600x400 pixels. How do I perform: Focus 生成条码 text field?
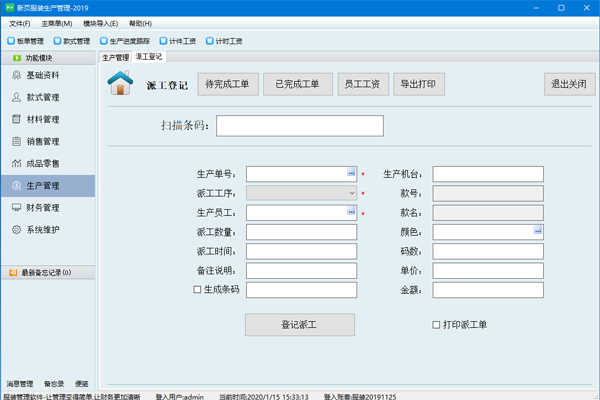pyautogui.click(x=302, y=290)
